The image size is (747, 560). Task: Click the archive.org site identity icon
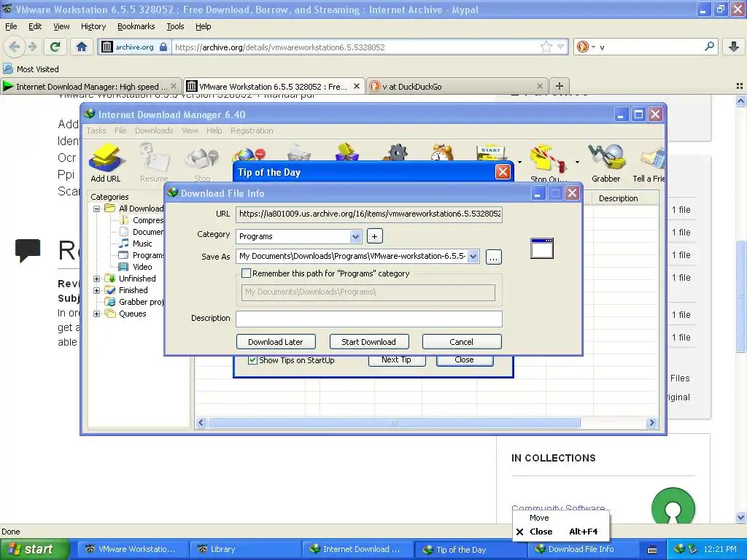[x=107, y=47]
